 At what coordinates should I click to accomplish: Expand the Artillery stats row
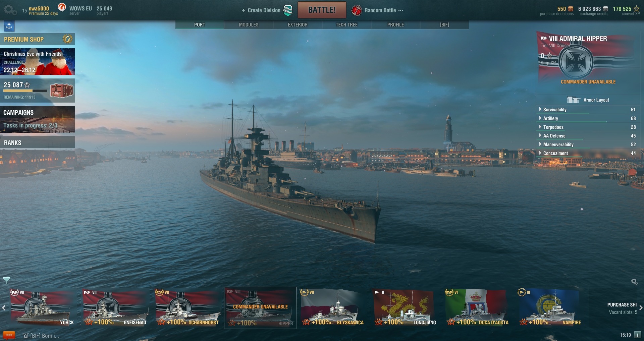tap(587, 118)
